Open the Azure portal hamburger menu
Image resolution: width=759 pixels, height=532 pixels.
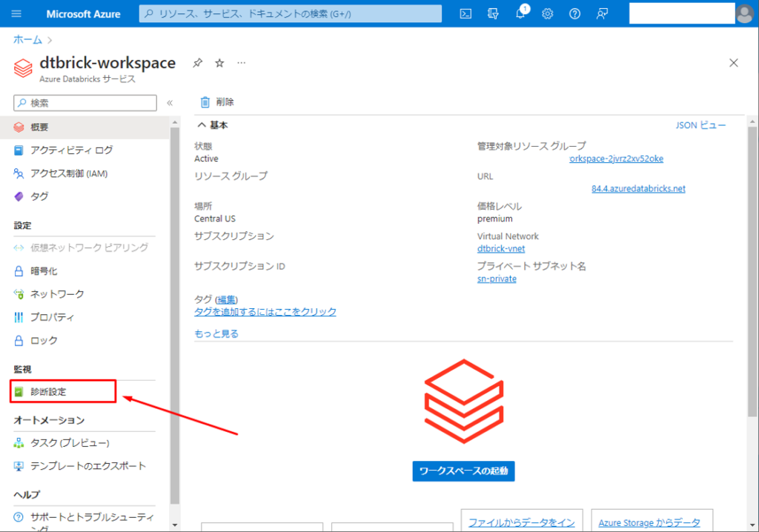(x=16, y=13)
